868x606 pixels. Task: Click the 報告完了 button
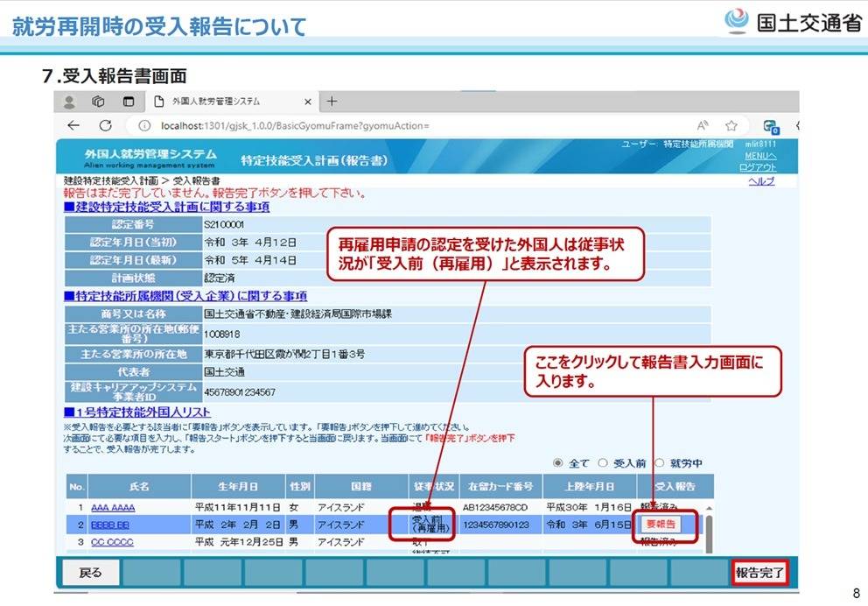point(759,573)
